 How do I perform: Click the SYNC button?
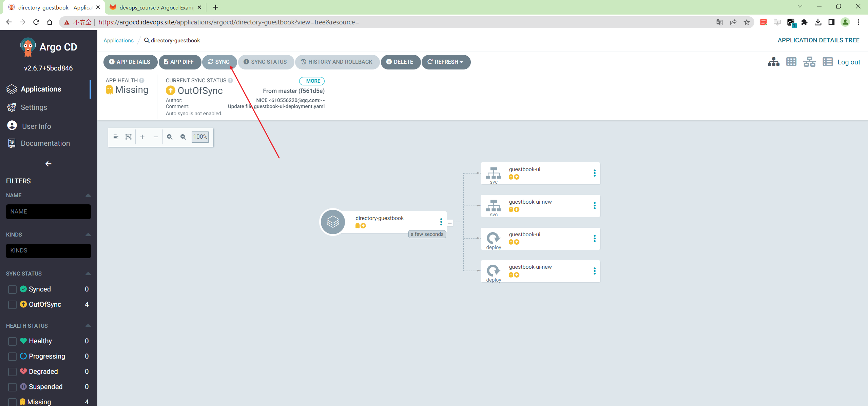click(x=219, y=62)
